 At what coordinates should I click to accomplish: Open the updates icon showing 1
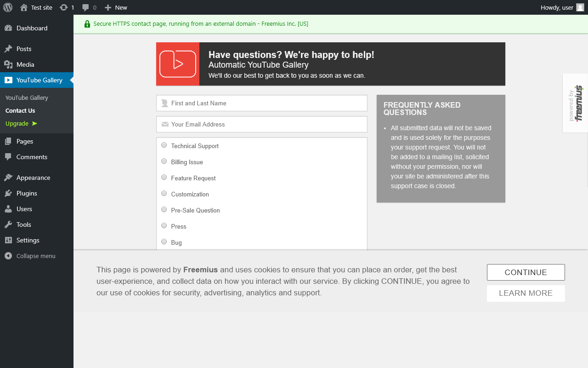64,7
